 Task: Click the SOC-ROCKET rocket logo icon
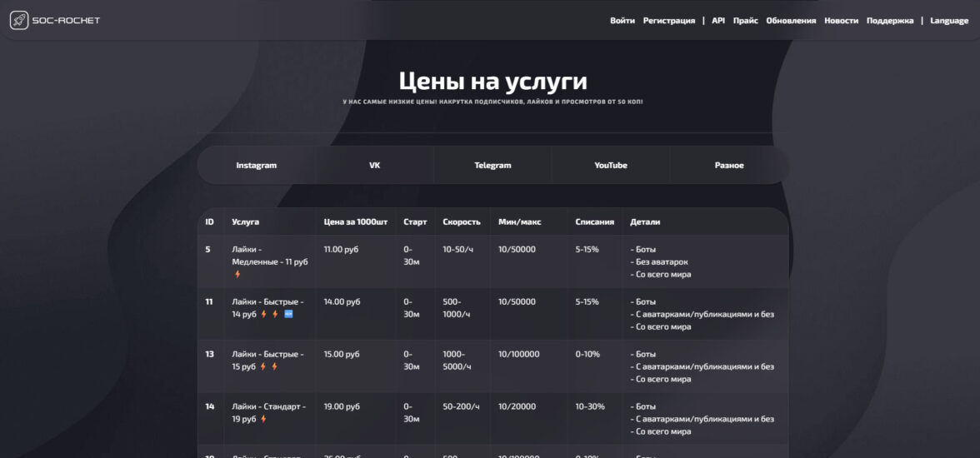18,20
